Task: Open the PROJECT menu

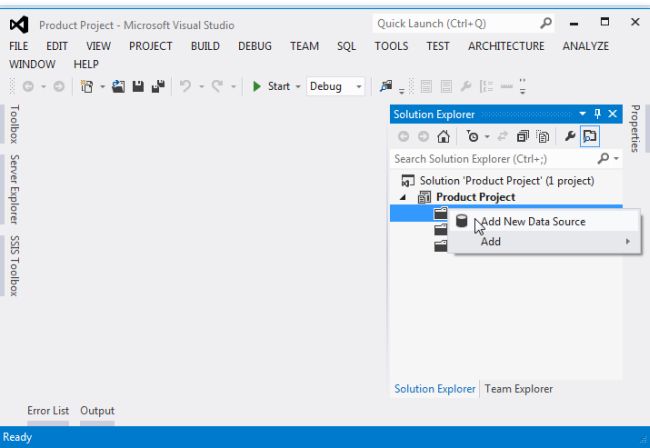Action: 150,46
